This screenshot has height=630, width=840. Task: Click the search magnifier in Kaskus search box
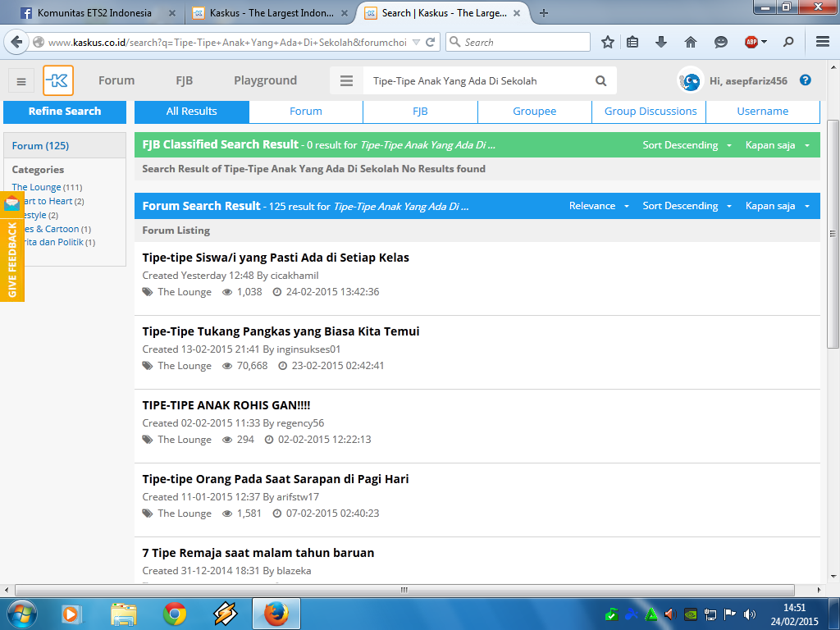pyautogui.click(x=601, y=81)
